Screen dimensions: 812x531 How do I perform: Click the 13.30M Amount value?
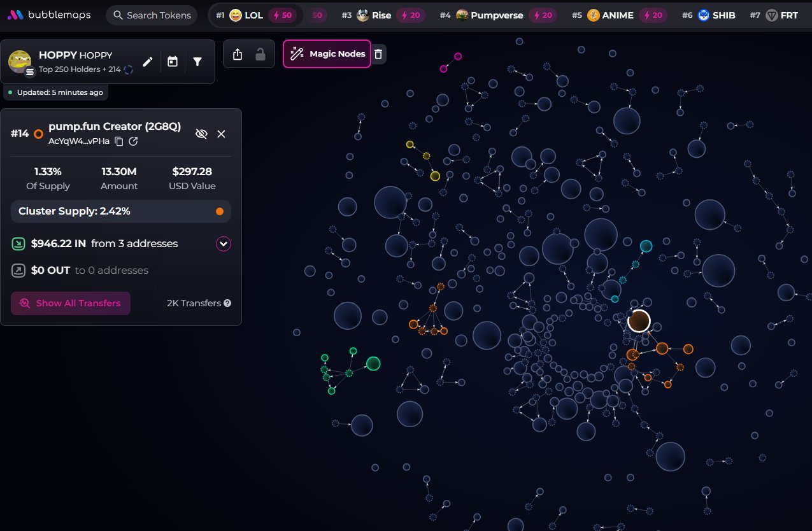[x=119, y=171]
